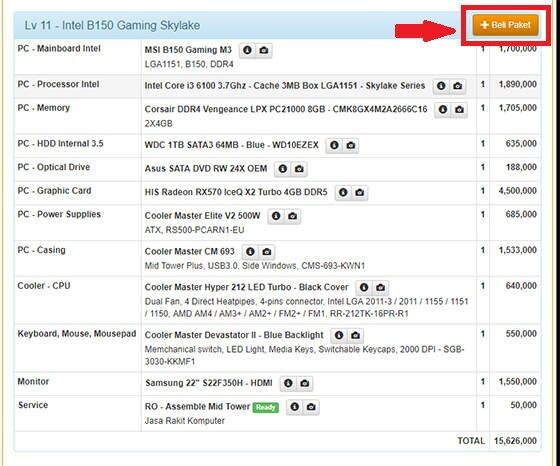Click the WDC 1TB SATA3 64MB product name

tap(231, 145)
